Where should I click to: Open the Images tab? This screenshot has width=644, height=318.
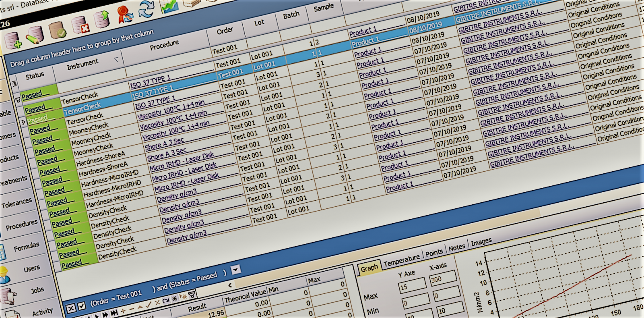(481, 242)
